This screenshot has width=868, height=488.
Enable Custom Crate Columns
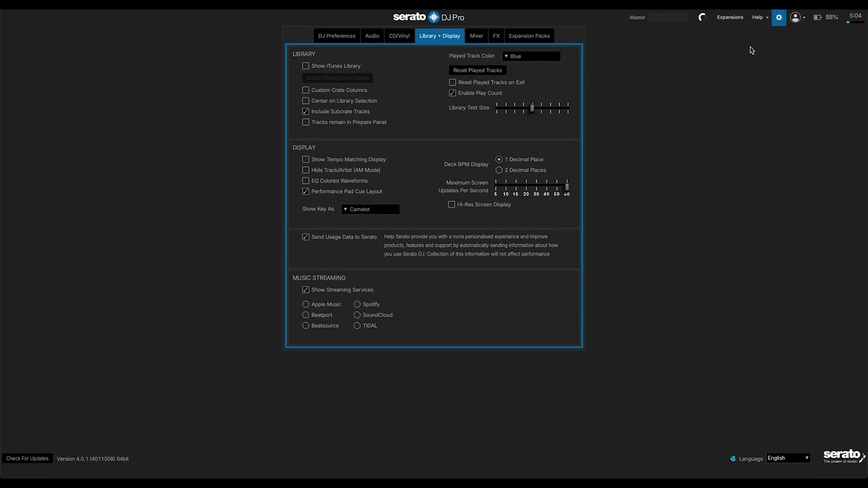click(x=306, y=90)
